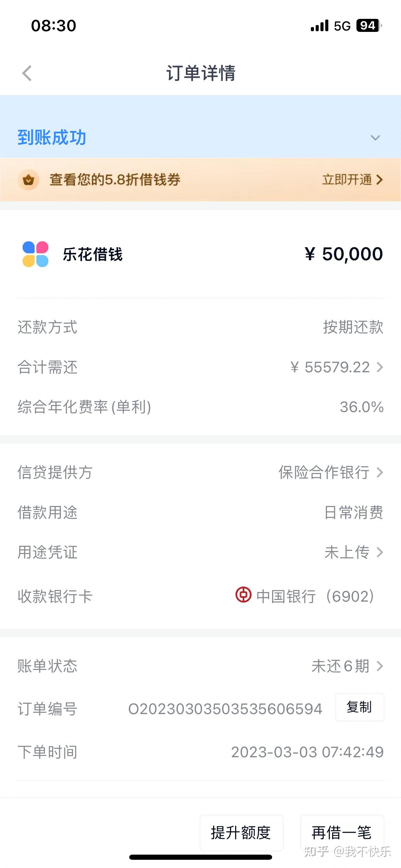Expand the 到账成功 status chevron

[376, 138]
